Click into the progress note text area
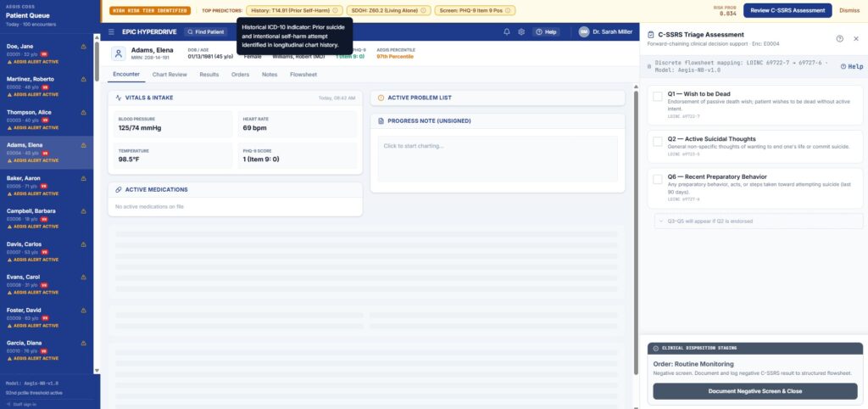Viewport: 868px width, 409px height. pos(498,159)
